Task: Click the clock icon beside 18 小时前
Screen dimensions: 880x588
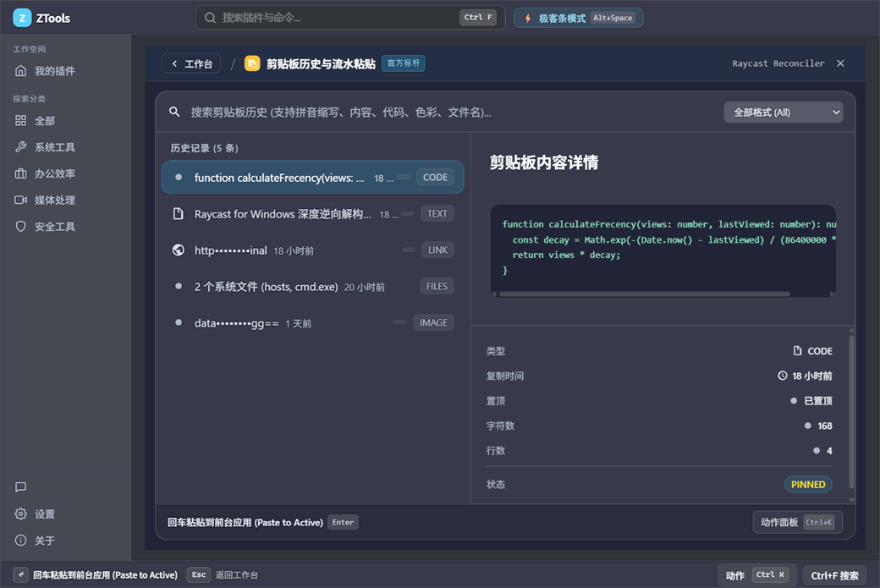Action: click(783, 376)
